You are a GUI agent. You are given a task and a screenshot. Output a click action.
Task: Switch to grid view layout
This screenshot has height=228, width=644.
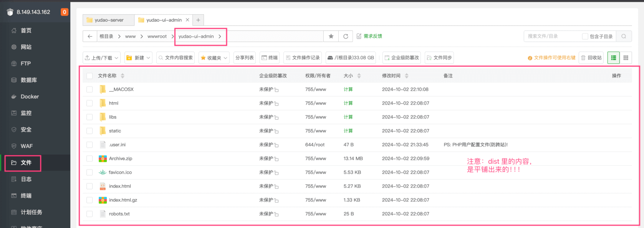(626, 58)
